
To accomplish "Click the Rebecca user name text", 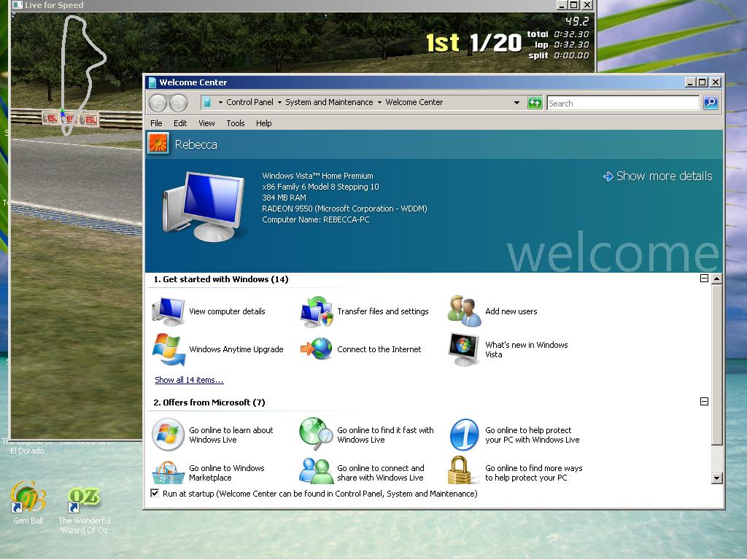I will [196, 144].
